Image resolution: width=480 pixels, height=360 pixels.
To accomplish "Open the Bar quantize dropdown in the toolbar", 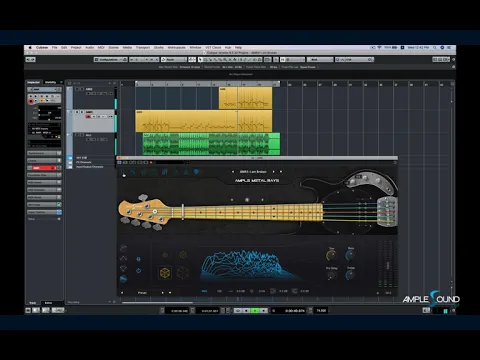I will click(x=320, y=60).
